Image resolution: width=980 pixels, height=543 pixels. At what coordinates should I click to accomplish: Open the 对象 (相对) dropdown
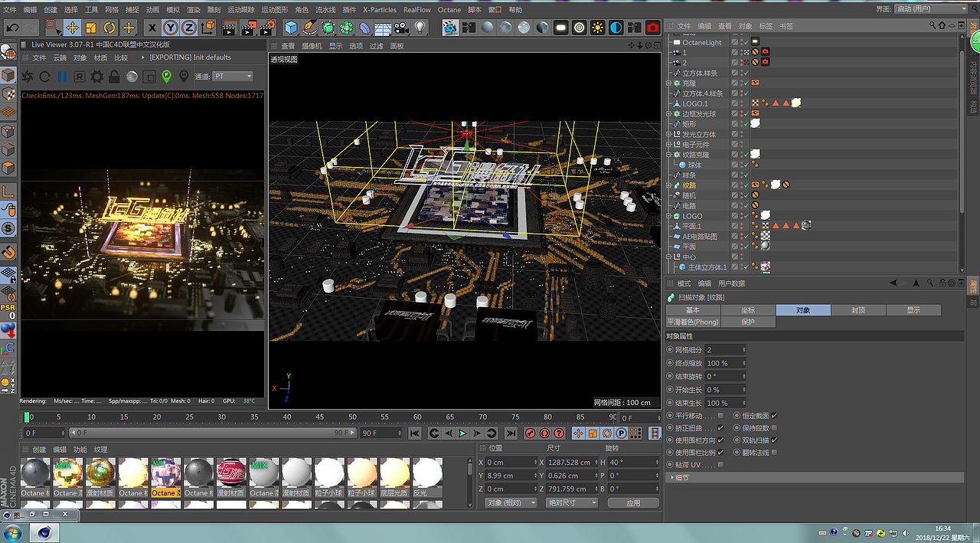[x=510, y=503]
